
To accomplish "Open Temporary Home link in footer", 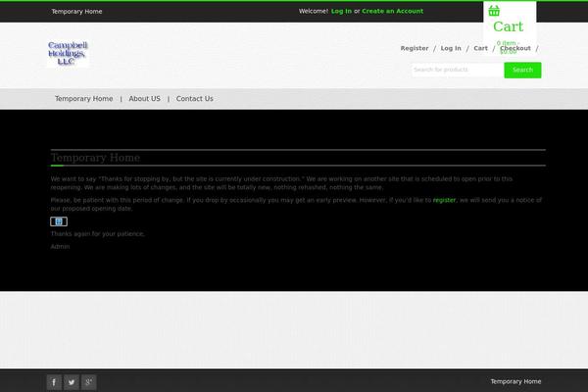I will pyautogui.click(x=515, y=381).
